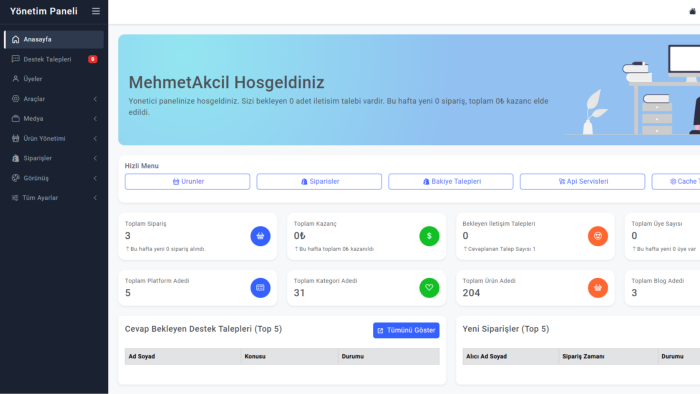Click the Üyeler user icon
The height and width of the screenshot is (394, 700).
[x=16, y=79]
